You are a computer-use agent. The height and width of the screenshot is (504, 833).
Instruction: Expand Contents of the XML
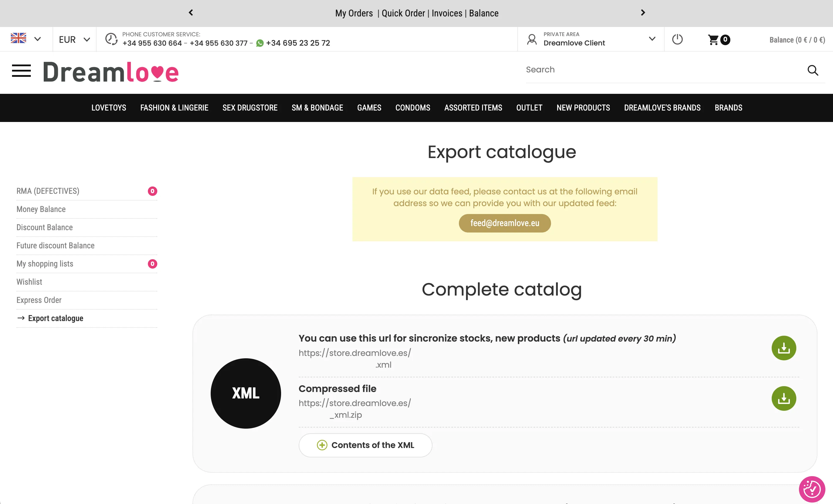(x=366, y=445)
